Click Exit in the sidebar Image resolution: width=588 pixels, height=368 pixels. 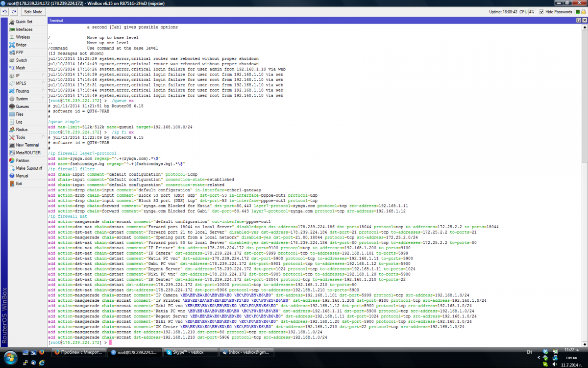pos(19,184)
